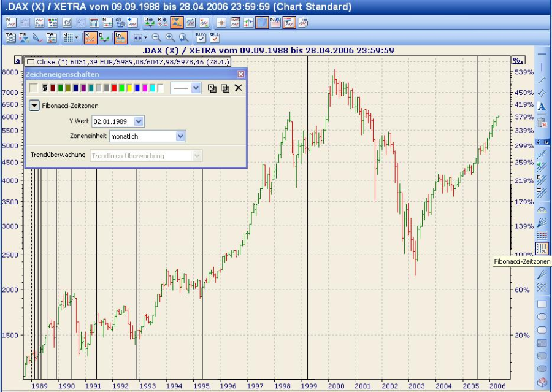Screen dimensions: 552x392
Task: Pick the yellow color swatch
Action: point(129,88)
